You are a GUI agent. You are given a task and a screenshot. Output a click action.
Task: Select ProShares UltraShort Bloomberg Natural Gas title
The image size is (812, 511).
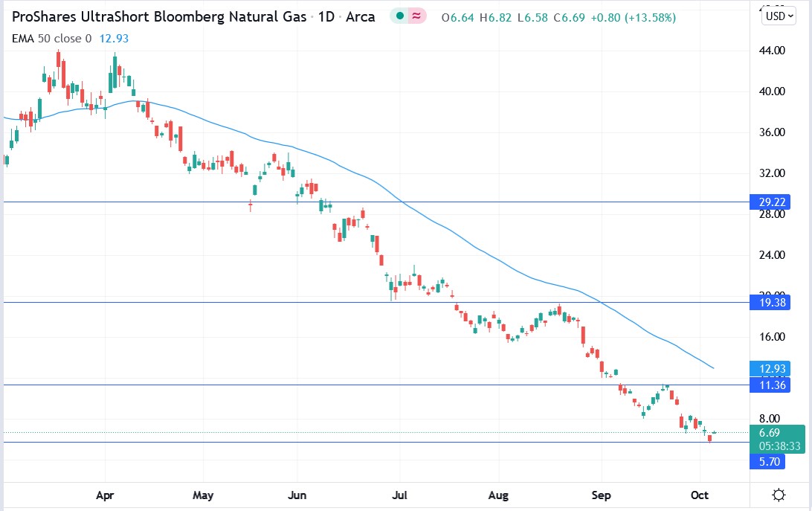coord(159,16)
